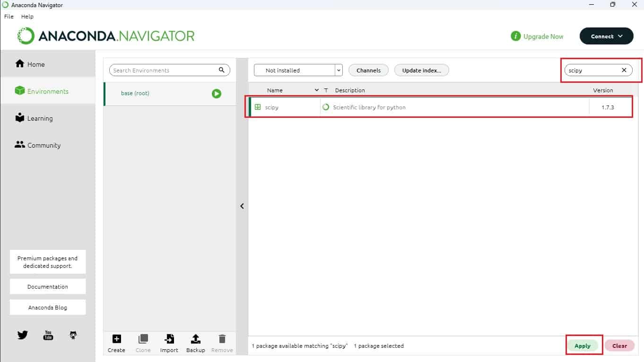Click the Anaconda icon in the title bar
The width and height of the screenshot is (644, 362).
(5, 5)
